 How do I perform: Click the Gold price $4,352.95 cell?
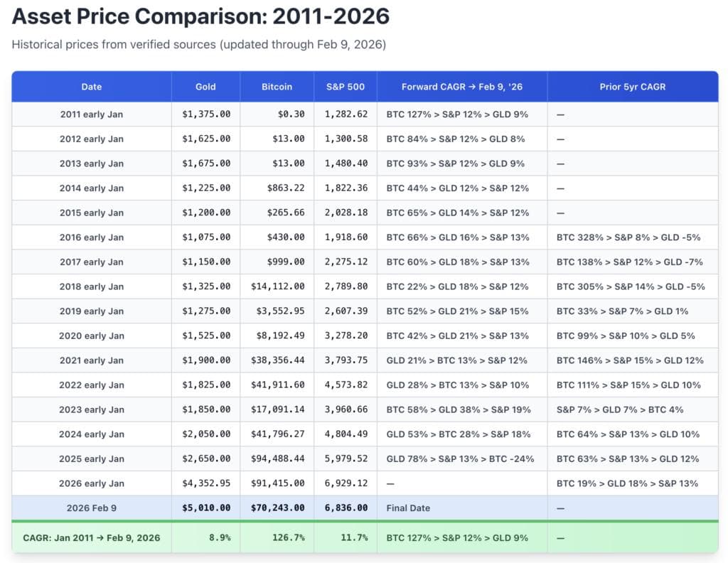206,483
